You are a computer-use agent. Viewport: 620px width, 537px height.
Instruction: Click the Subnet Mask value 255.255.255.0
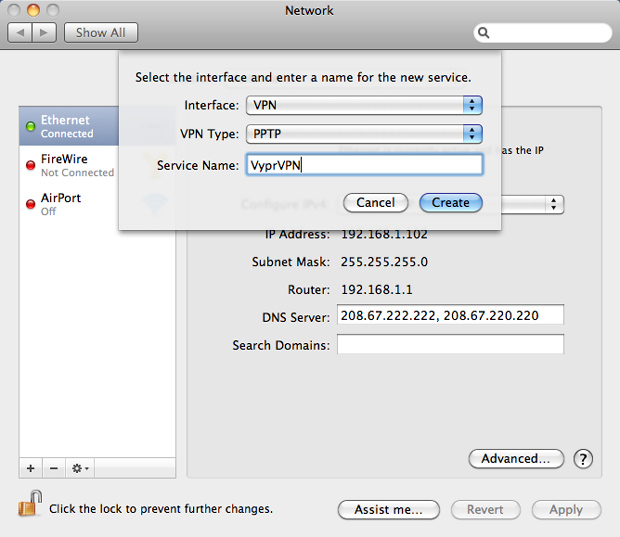(384, 262)
